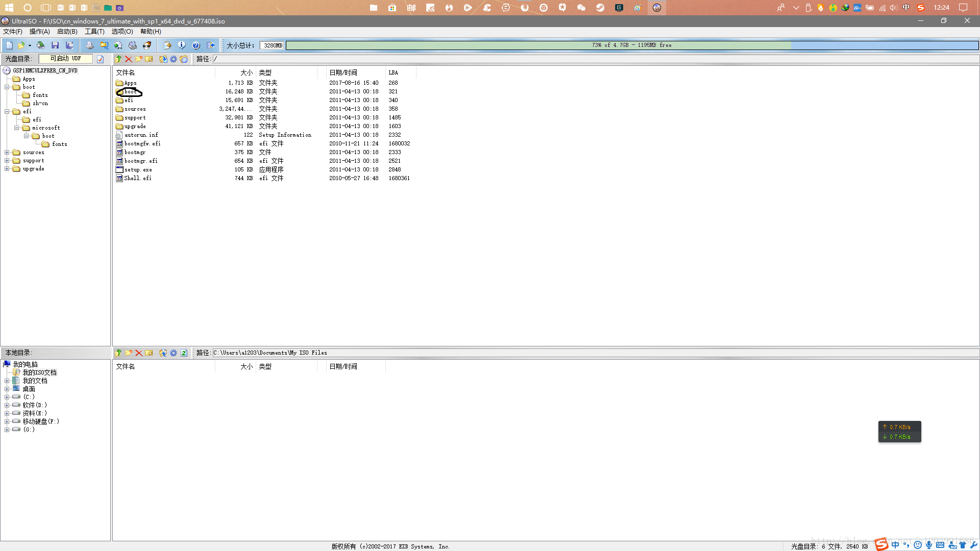Click the 日期/时间 column header in local list

point(355,366)
